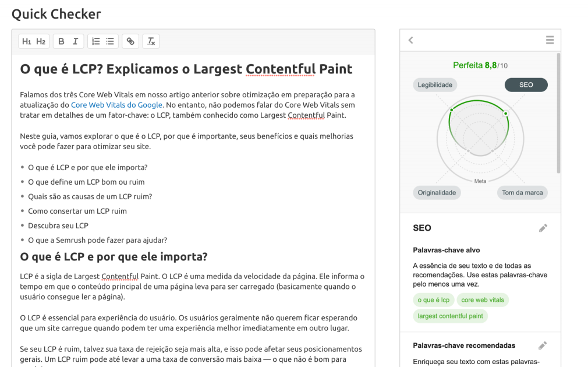The image size is (588, 367).
Task: Insert a hyperlink with the link icon
Action: 130,41
